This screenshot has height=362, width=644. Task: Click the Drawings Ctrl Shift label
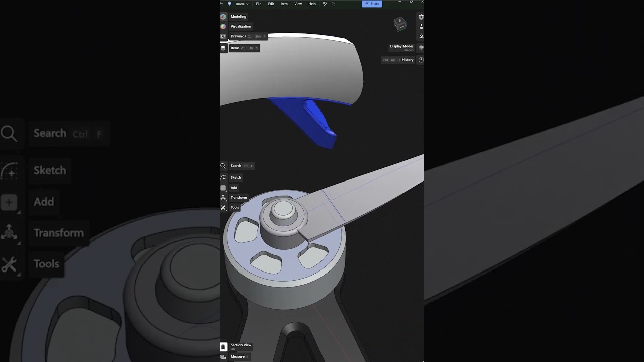(x=248, y=36)
